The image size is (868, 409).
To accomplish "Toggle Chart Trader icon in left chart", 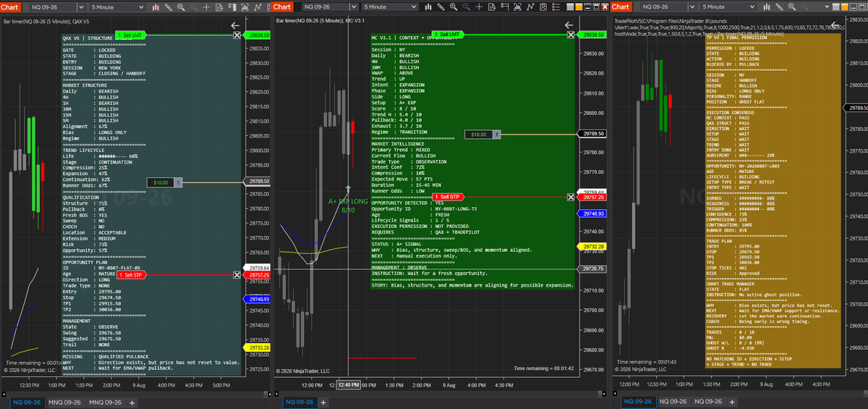I will pos(231,7).
